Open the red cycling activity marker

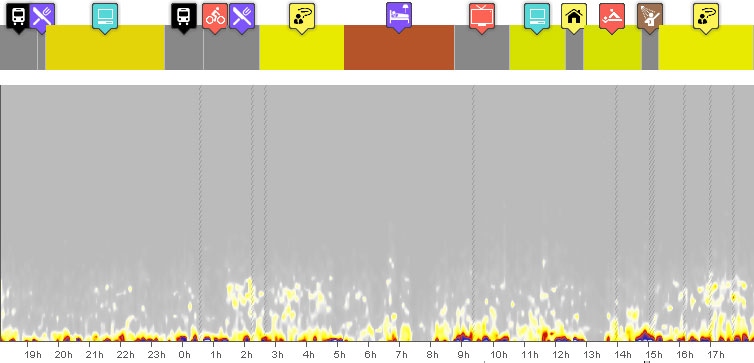point(215,18)
